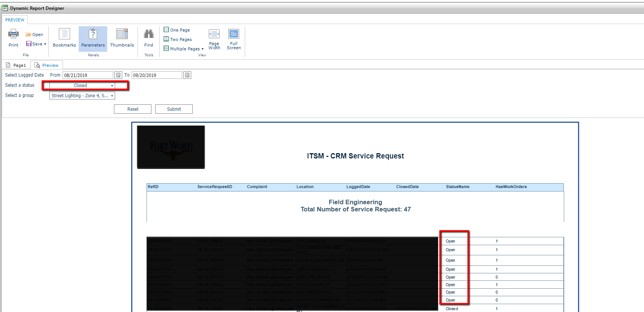Switch to the Page1 tab
Screen dimensions: 644x312
coord(16,65)
